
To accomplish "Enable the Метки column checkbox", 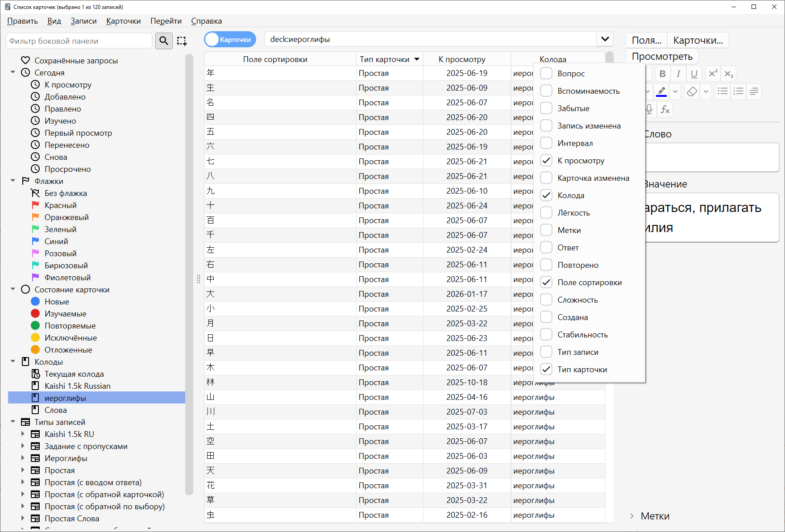I will (x=546, y=230).
